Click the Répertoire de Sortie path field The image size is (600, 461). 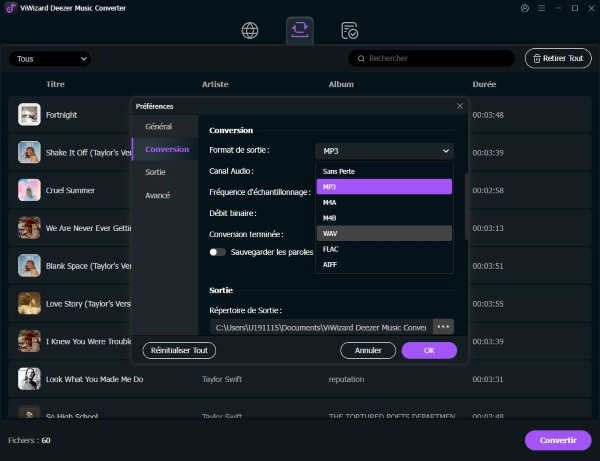[x=321, y=327]
